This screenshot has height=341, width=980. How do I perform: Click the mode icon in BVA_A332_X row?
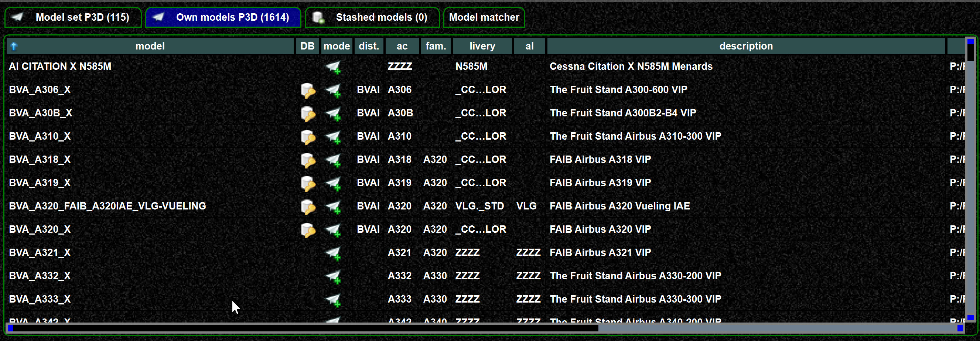coord(333,276)
